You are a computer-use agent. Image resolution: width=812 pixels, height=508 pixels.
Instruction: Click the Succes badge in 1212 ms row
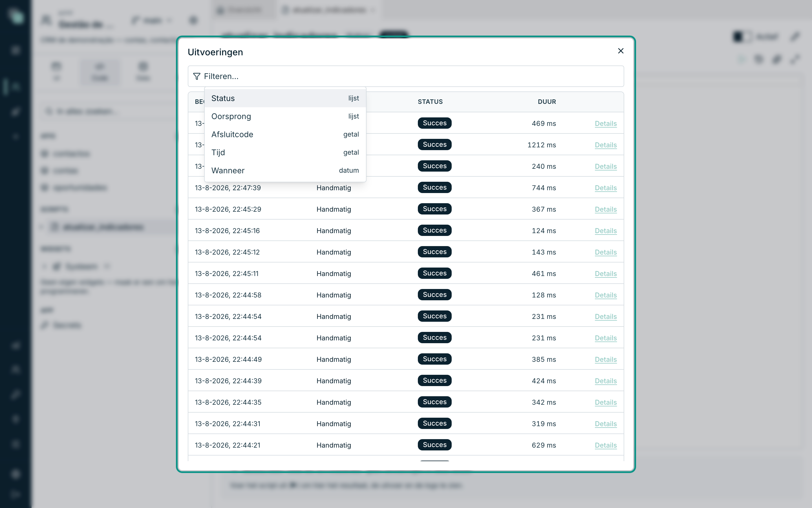(434, 144)
